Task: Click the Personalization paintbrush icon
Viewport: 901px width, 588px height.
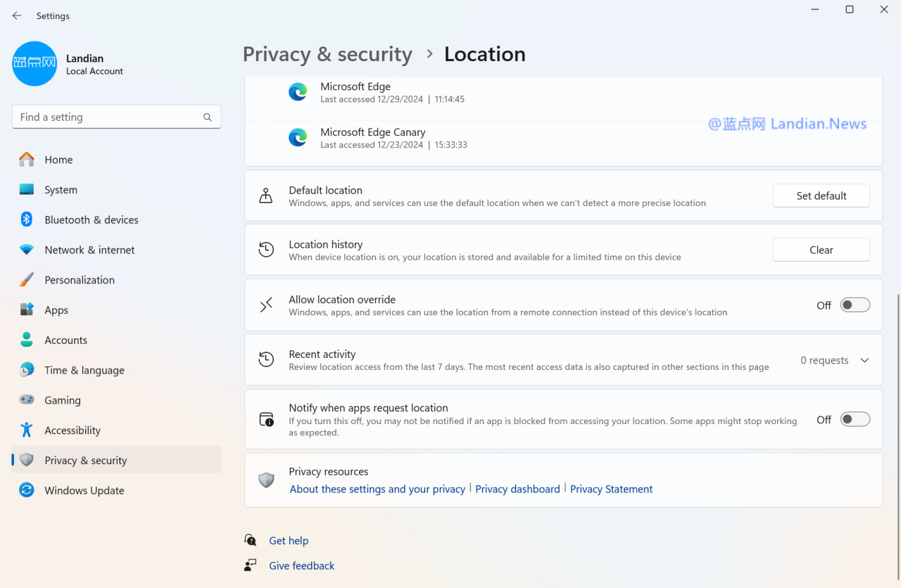Action: [x=27, y=280]
